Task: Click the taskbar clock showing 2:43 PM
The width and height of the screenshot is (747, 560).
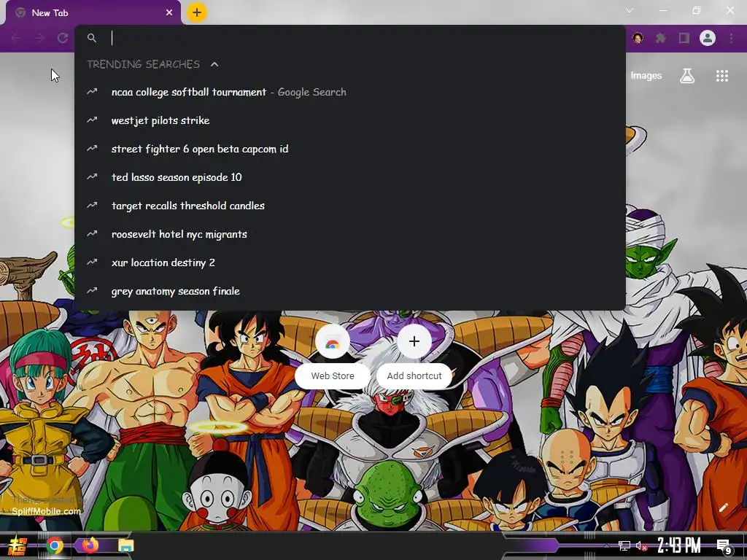Action: 679,545
